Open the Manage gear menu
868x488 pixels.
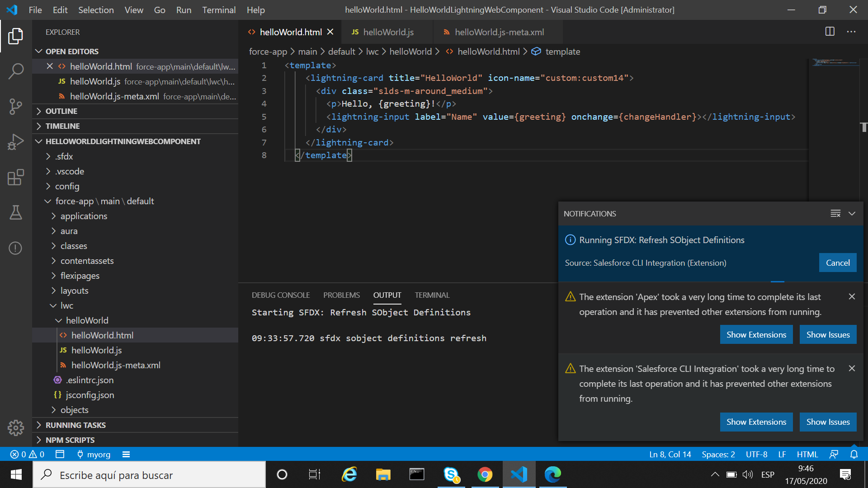pos(16,428)
